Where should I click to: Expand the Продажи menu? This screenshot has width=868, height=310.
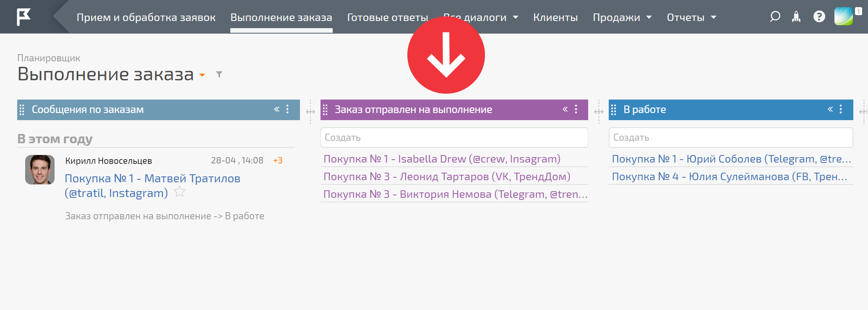point(622,17)
